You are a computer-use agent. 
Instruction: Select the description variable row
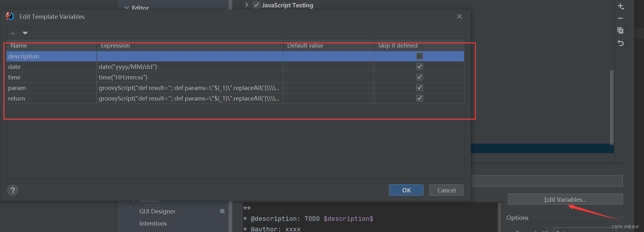[235, 56]
